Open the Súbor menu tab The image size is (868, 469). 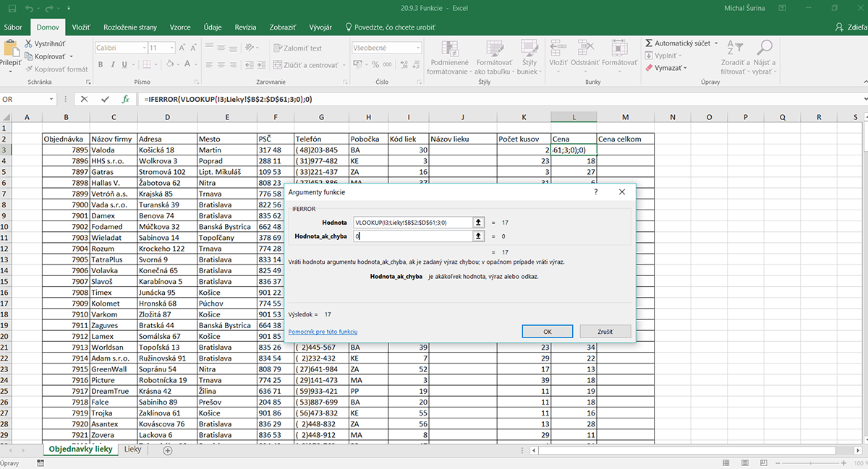(x=13, y=27)
